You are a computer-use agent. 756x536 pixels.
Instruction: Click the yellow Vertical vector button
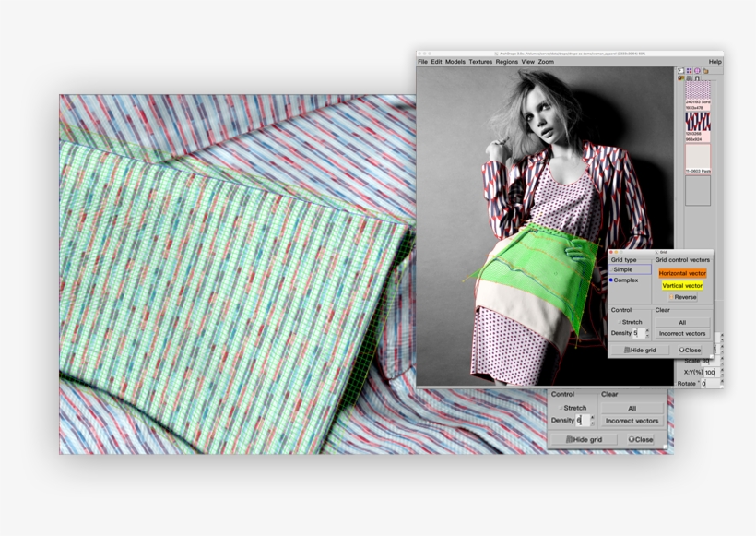682,286
